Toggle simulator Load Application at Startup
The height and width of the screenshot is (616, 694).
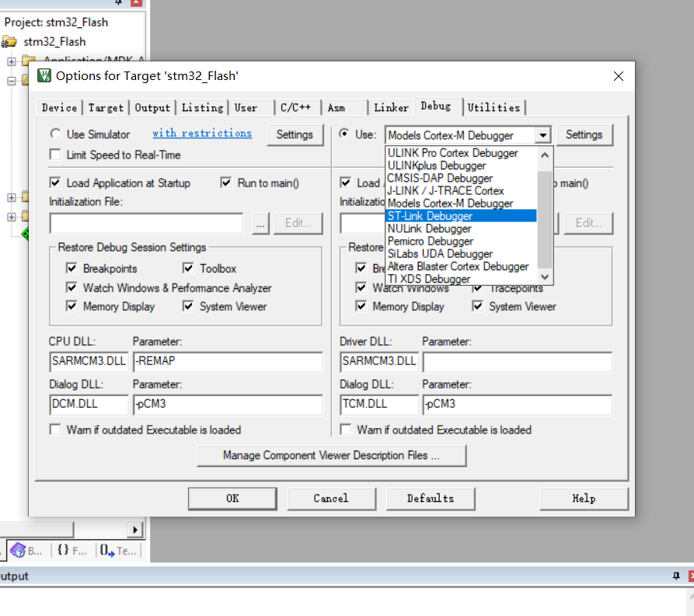click(55, 183)
